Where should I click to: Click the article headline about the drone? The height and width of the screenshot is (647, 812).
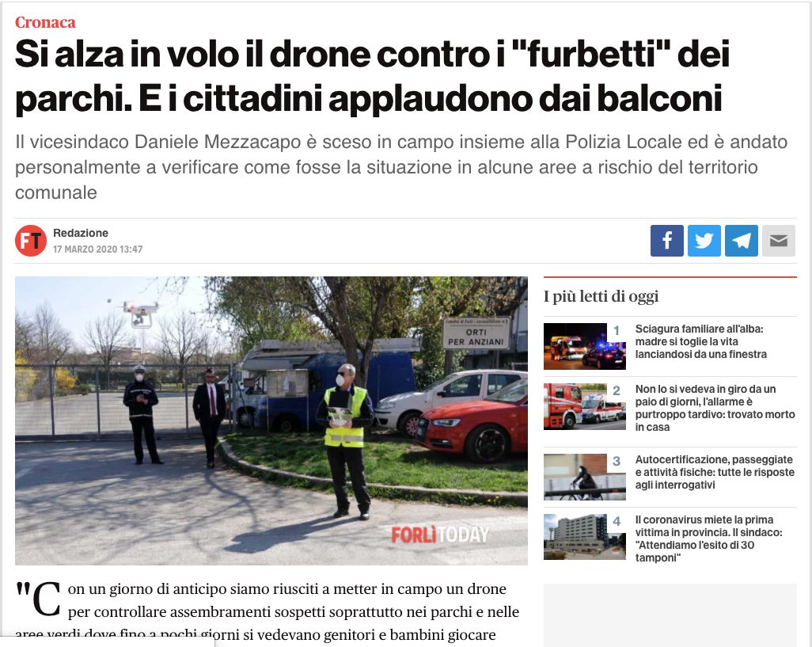click(372, 76)
